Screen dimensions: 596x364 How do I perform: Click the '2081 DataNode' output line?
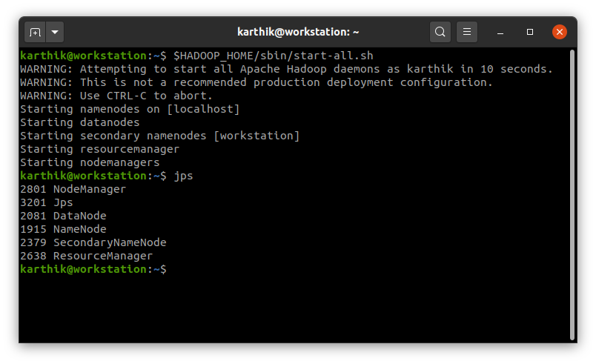pyautogui.click(x=63, y=216)
